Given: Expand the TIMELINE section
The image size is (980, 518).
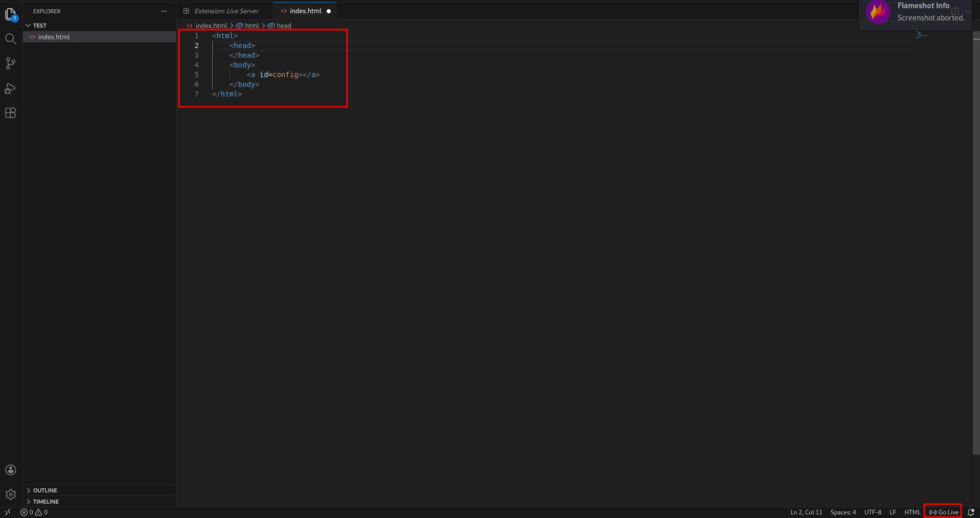Looking at the screenshot, I should point(45,502).
